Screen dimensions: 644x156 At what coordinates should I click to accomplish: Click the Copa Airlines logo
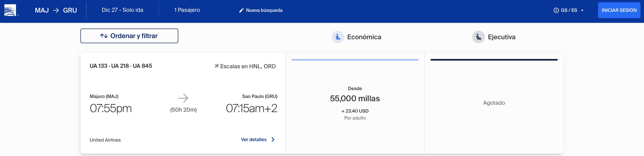[10, 10]
